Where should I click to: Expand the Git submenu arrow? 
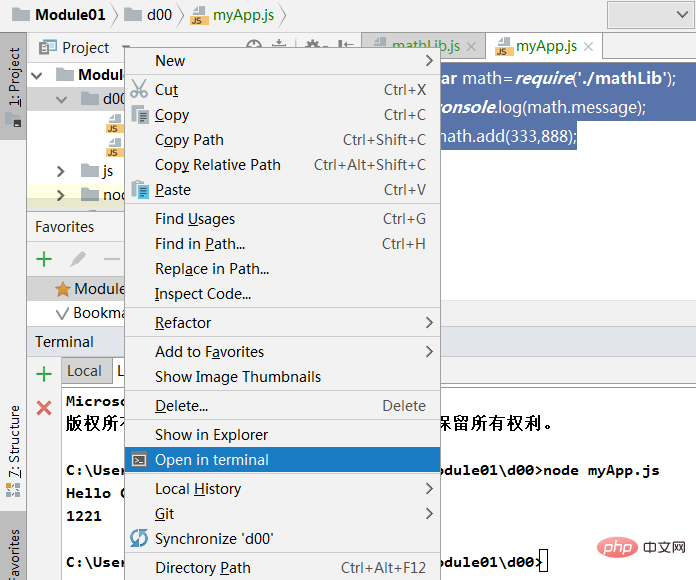(429, 513)
